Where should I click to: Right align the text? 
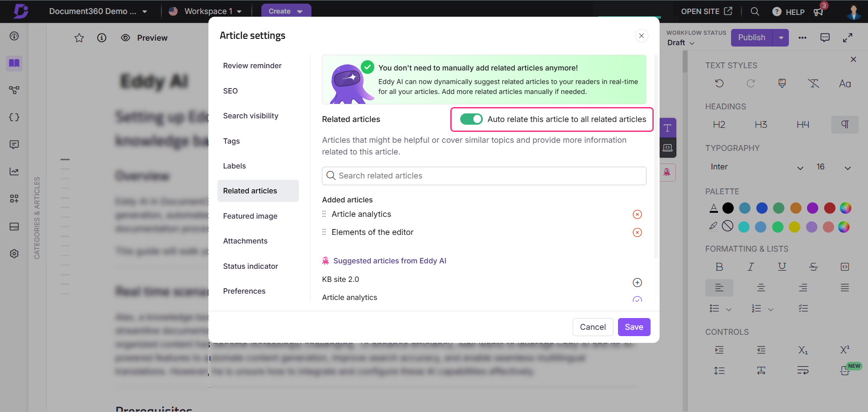(x=803, y=288)
